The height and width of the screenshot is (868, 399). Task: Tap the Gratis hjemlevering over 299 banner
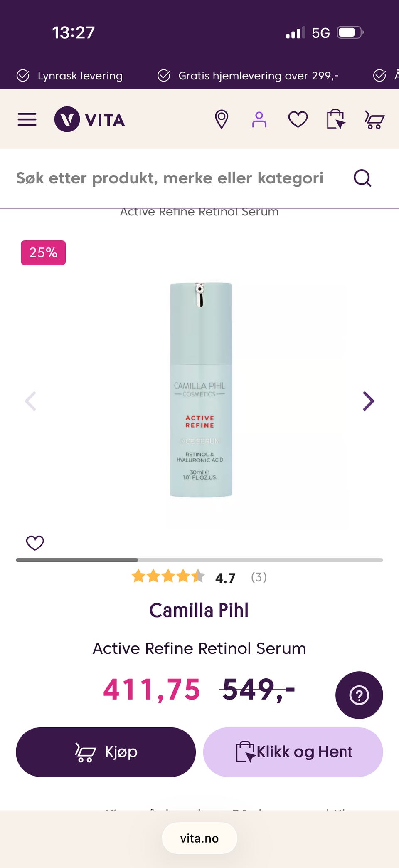coord(248,76)
